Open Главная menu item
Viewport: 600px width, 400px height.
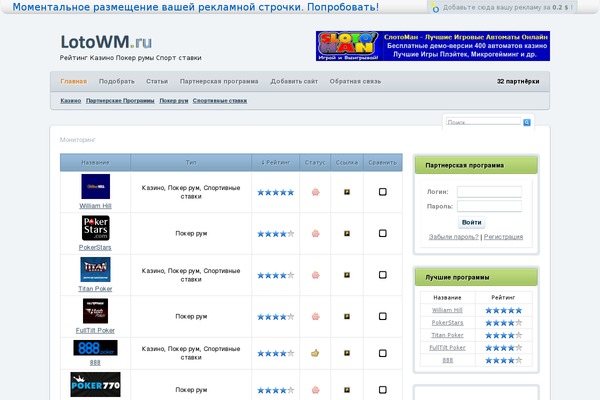(x=73, y=81)
